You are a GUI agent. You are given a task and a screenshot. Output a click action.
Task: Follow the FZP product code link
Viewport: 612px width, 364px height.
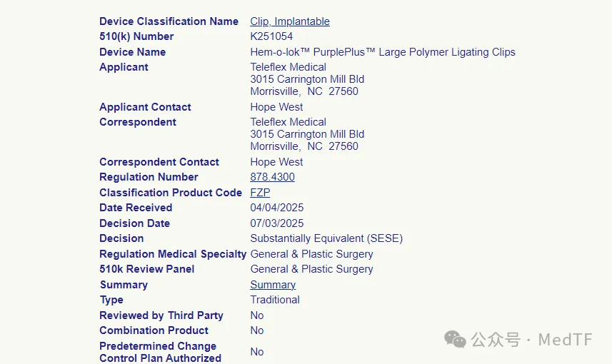click(260, 193)
